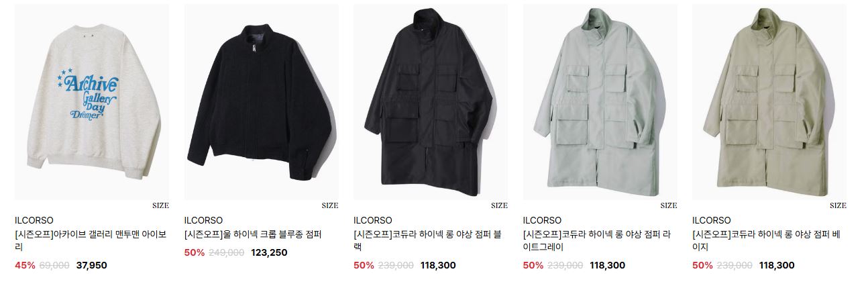Open the black Cordura long field jumper image
868x292 pixels.
(x=431, y=102)
